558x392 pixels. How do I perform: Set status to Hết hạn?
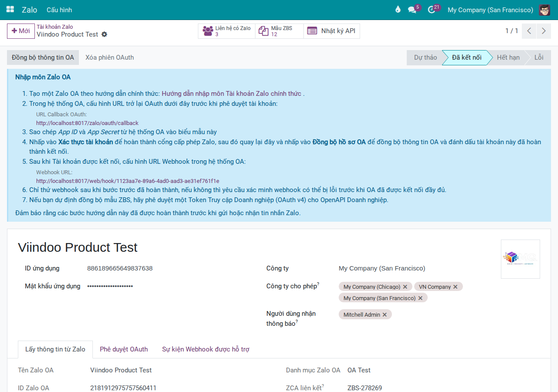pos(508,57)
